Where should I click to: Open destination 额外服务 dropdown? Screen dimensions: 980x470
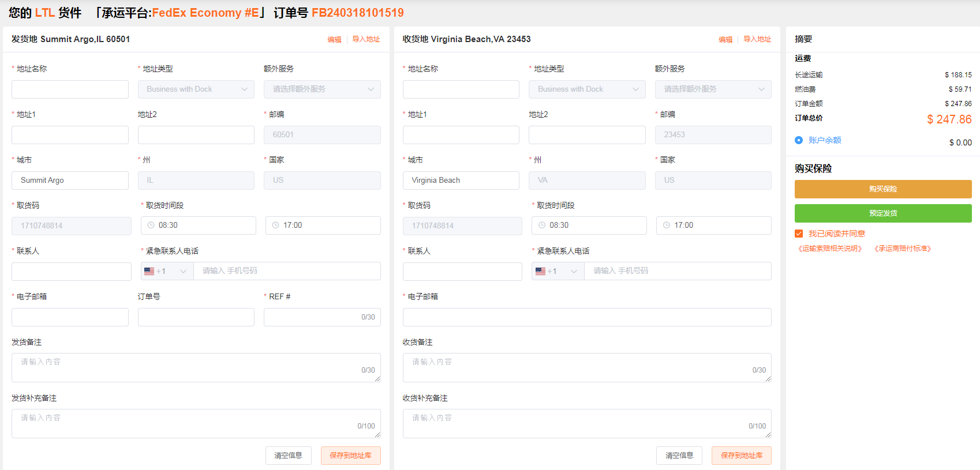click(x=713, y=89)
